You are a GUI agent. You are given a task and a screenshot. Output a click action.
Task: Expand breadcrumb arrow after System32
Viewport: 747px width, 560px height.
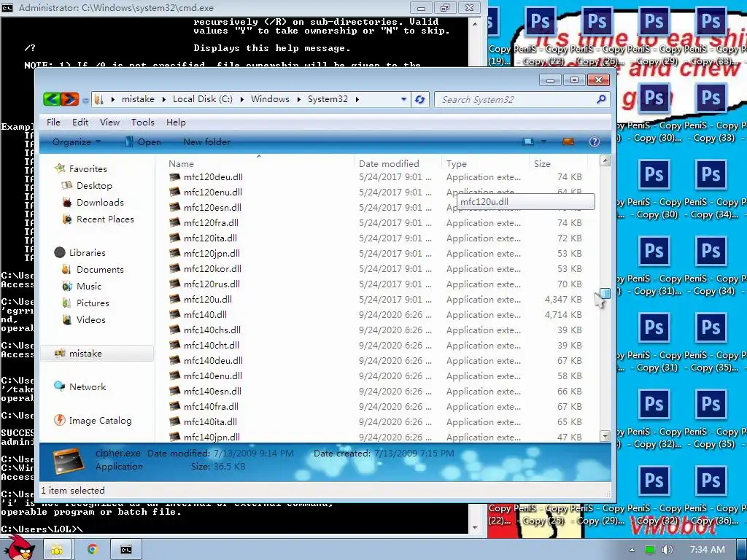tap(357, 99)
